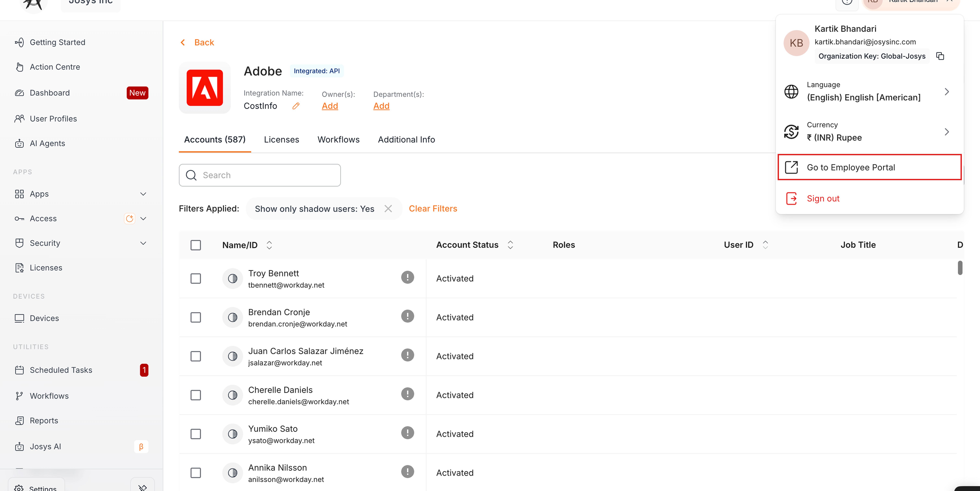Add a department for Adobe

[x=381, y=106]
